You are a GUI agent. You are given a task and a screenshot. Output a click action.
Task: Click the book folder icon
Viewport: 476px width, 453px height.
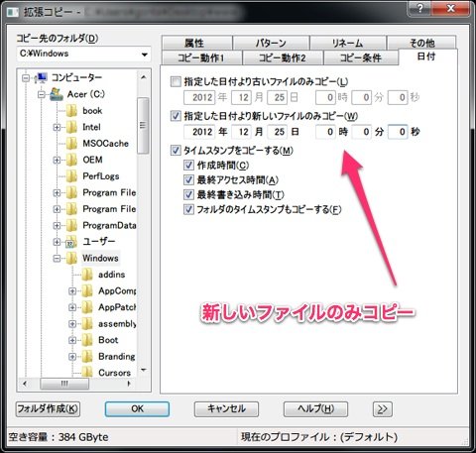click(71, 111)
